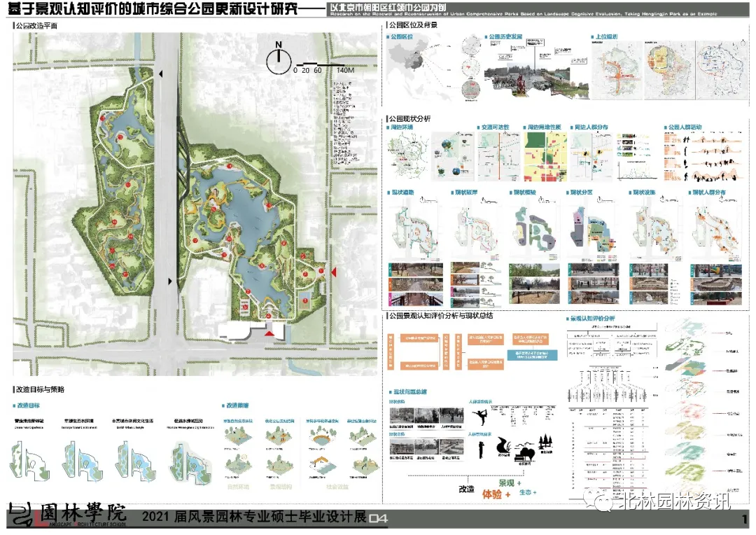Click heading 公园景观认知评价分析与现状总结
The width and height of the screenshot is (756, 535).
point(441,316)
